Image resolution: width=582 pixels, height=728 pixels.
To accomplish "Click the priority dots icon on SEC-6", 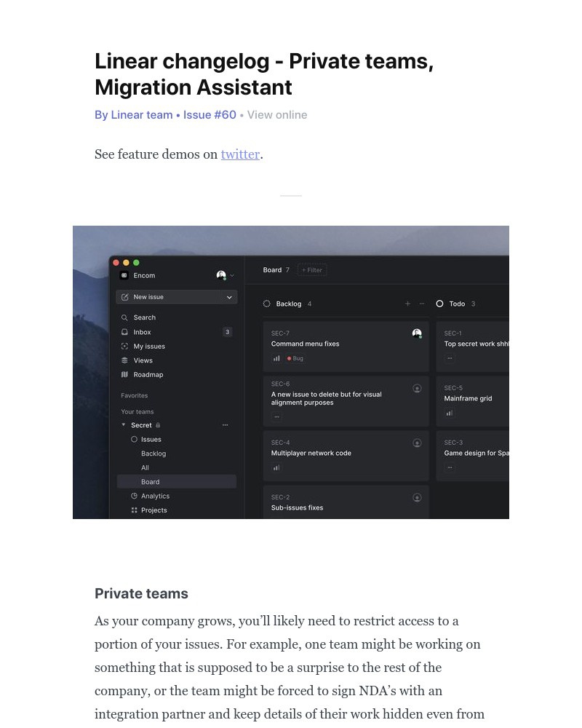I will [x=276, y=417].
